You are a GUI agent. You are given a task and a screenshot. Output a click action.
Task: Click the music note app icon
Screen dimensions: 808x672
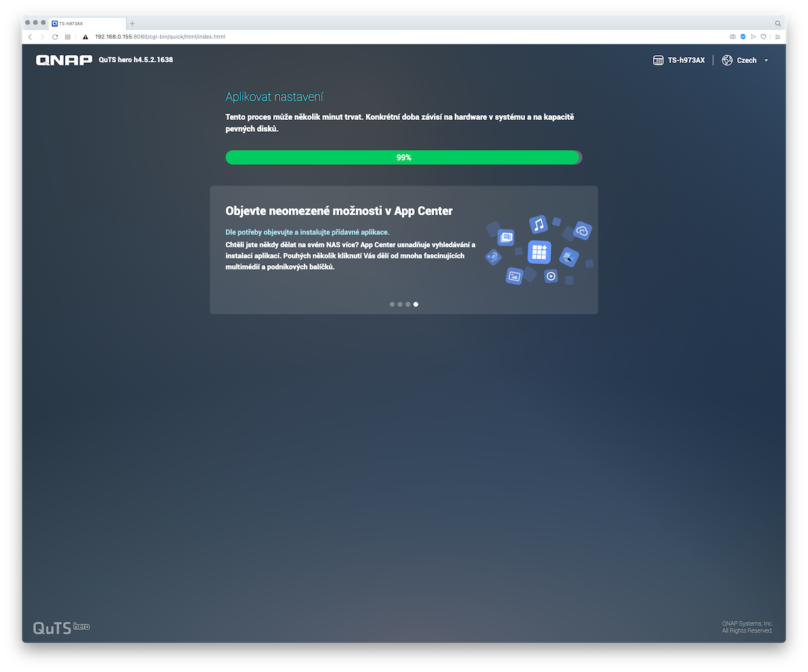coord(538,224)
